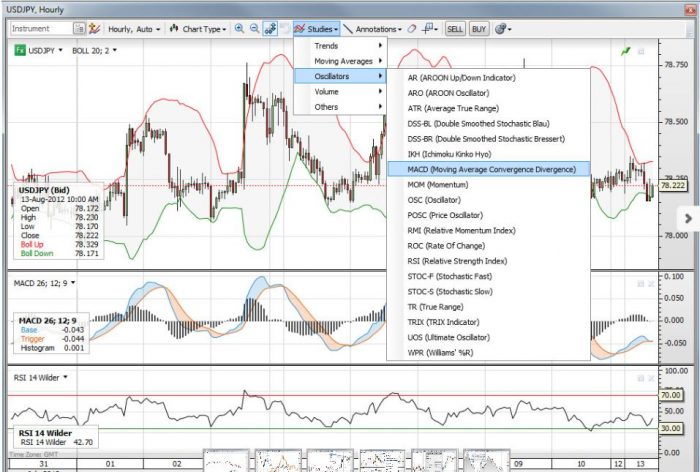Viewport: 700px width, 472px height.
Task: Select POSC (Price Oscillator)
Action: [x=488, y=215]
